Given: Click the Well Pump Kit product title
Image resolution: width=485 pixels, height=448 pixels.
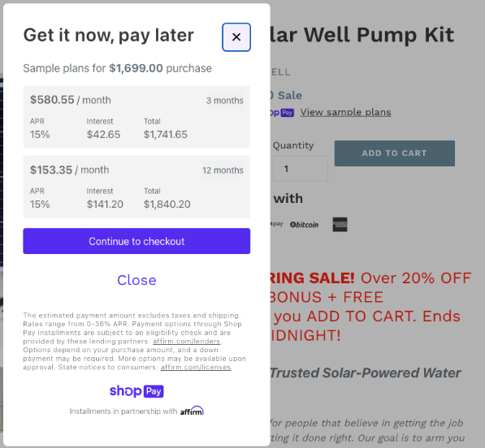Looking at the screenshot, I should click(362, 35).
